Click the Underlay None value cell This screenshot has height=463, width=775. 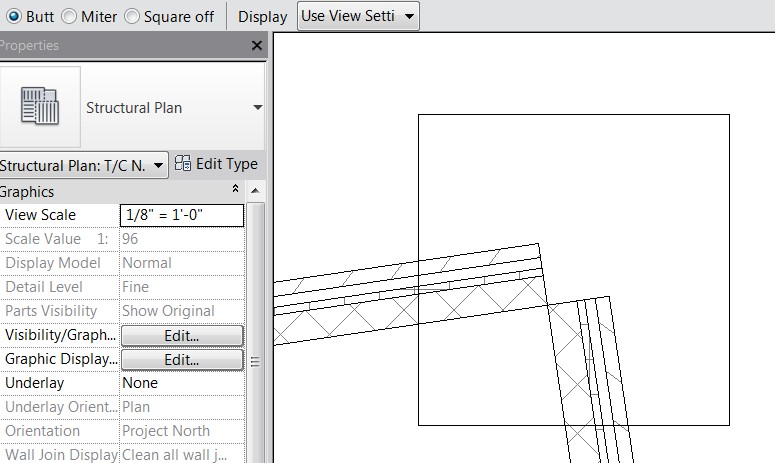pyautogui.click(x=181, y=383)
